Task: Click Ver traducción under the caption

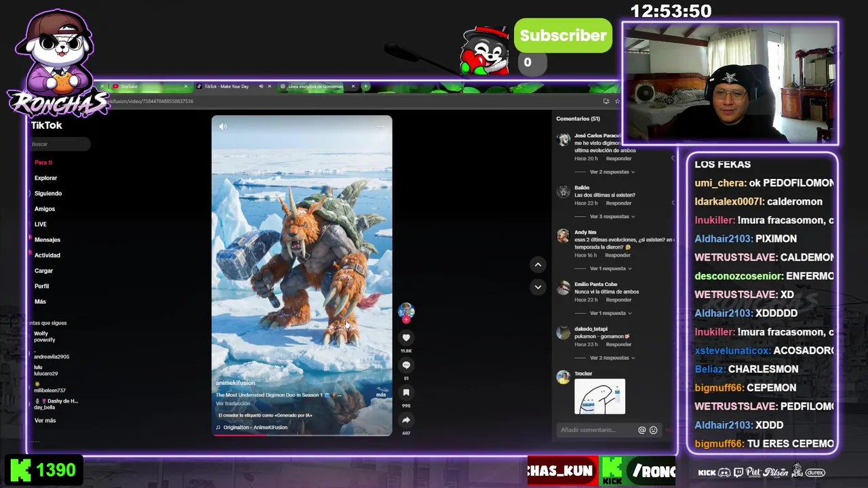Action: tap(233, 403)
